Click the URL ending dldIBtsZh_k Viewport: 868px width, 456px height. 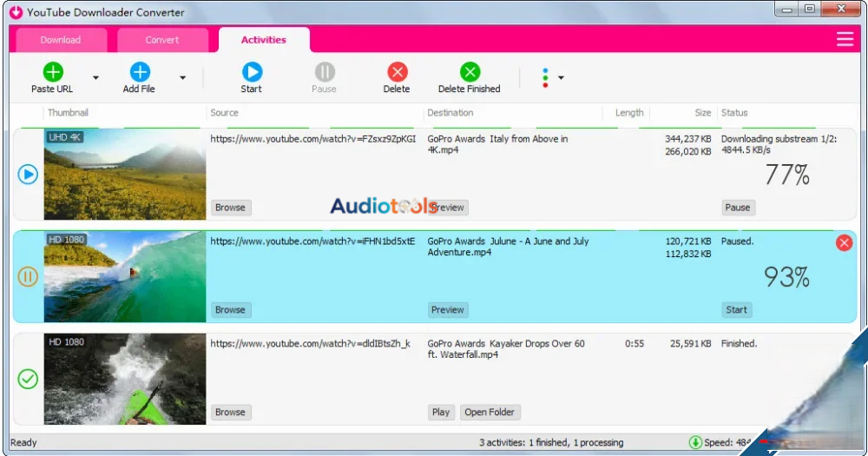[x=311, y=344]
